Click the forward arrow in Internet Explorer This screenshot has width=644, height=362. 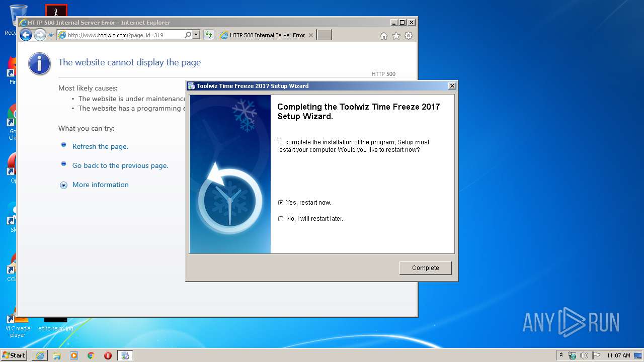tap(40, 35)
